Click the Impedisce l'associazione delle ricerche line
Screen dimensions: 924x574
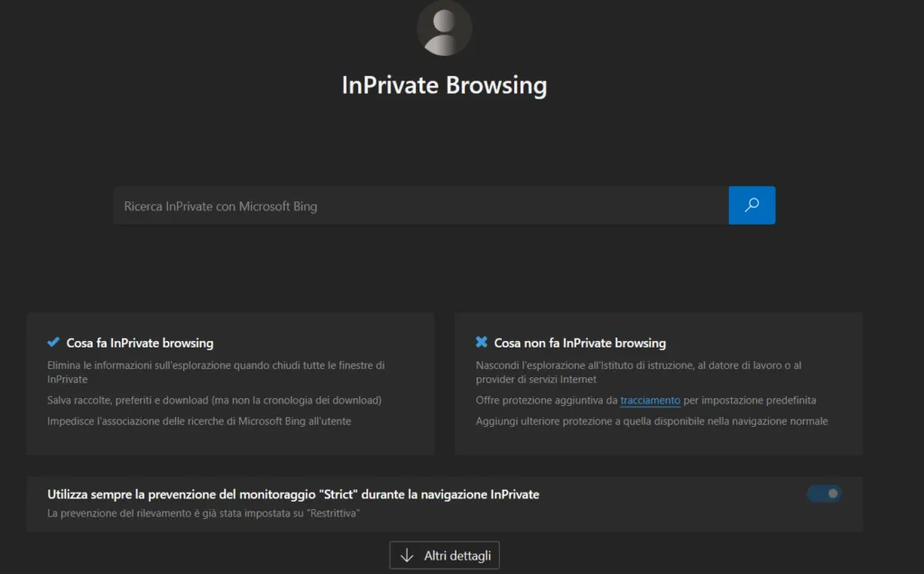pyautogui.click(x=199, y=421)
